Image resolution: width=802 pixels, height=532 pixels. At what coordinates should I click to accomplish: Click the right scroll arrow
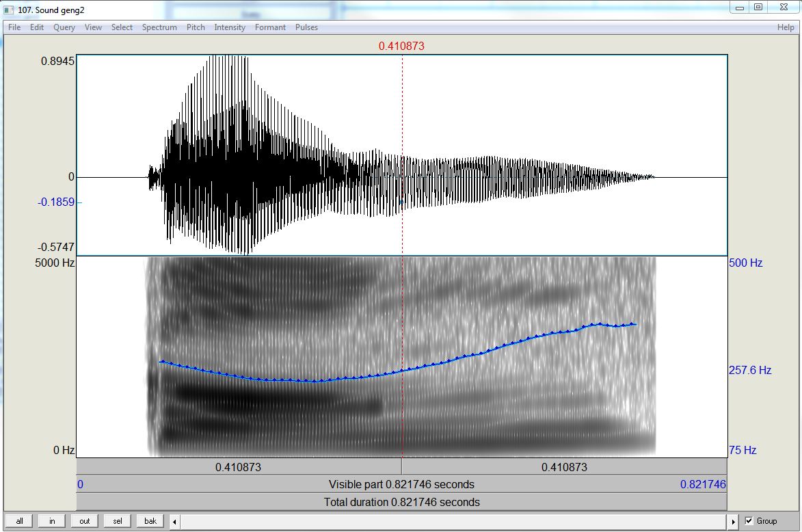[x=733, y=522]
